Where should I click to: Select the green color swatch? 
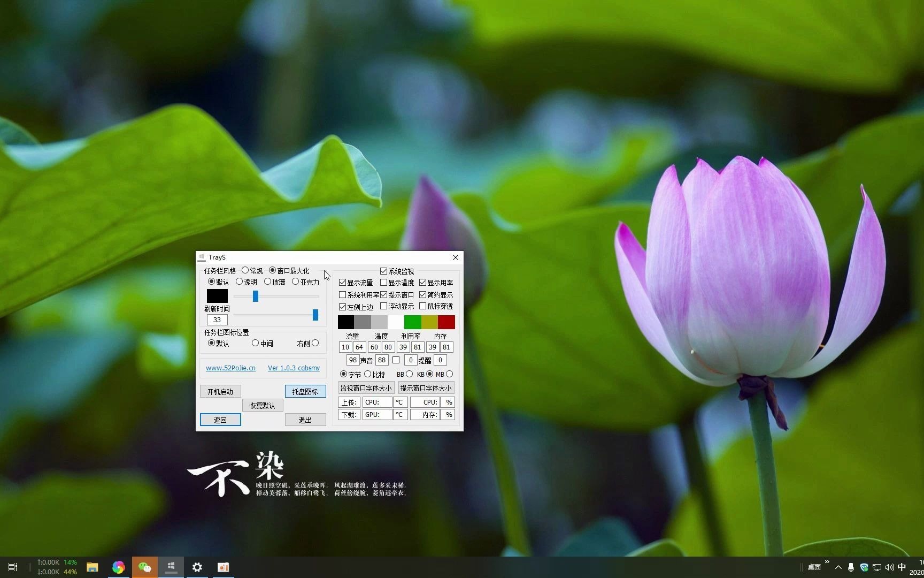tap(412, 322)
